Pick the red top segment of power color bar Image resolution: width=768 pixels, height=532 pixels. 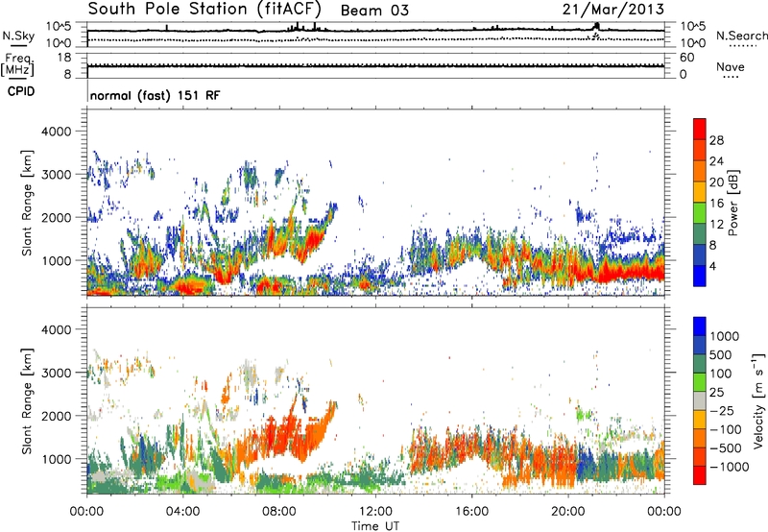(x=700, y=130)
